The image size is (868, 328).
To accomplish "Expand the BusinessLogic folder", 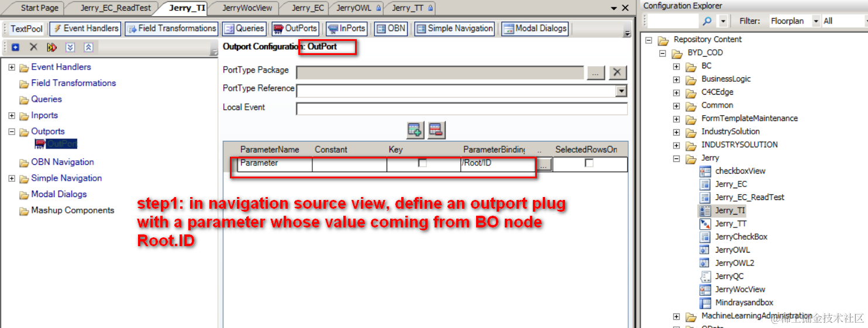I will 677,80.
